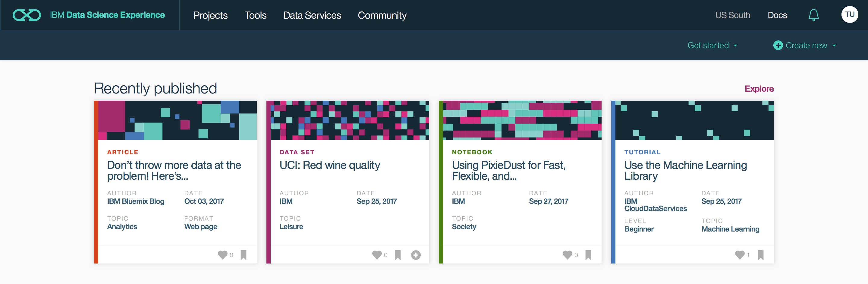Image resolution: width=868 pixels, height=284 pixels.
Task: Open the Don't throw more data article title
Action: (174, 170)
